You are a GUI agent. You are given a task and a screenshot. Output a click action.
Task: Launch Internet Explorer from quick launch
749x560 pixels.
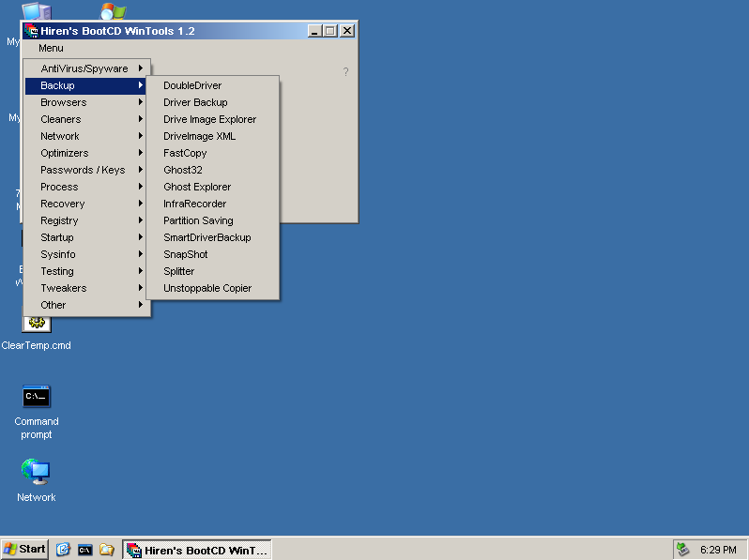pos(63,550)
